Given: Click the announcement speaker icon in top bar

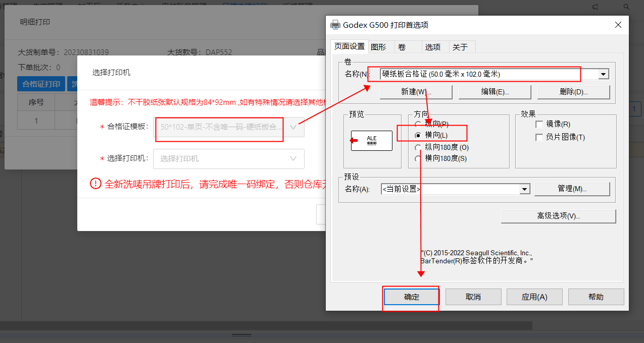Looking at the screenshot, I should click(x=595, y=7).
